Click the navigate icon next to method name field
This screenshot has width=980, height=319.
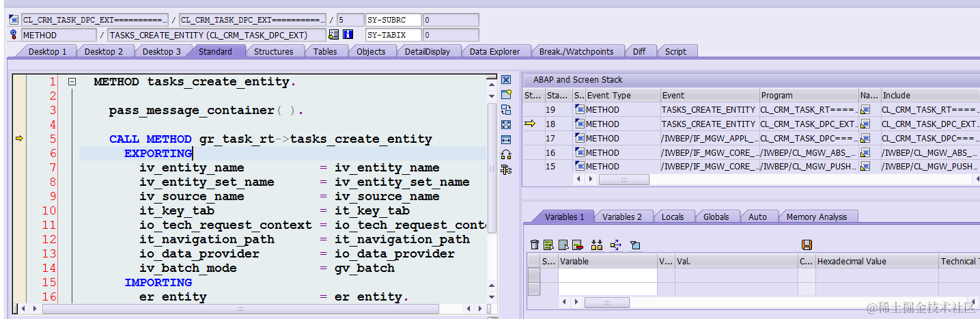coord(334,35)
